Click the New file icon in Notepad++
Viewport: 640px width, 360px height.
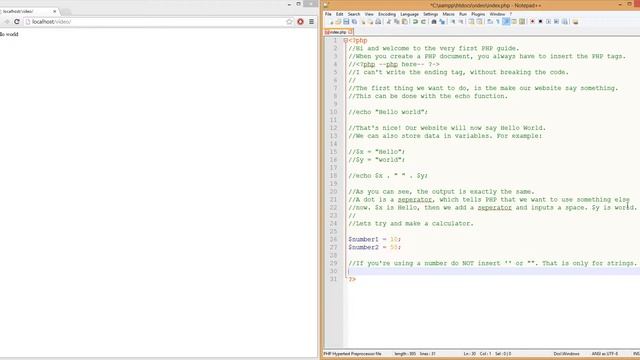pyautogui.click(x=331, y=22)
